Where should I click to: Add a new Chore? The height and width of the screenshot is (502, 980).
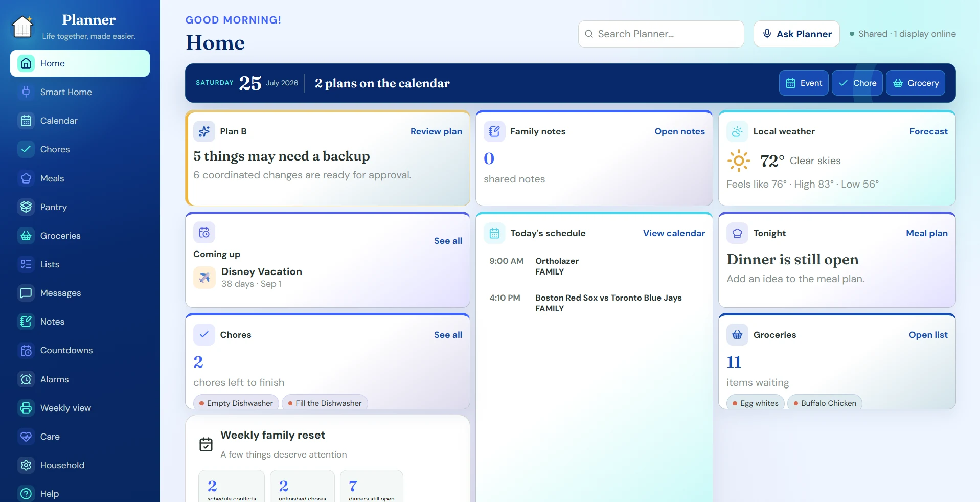point(857,83)
